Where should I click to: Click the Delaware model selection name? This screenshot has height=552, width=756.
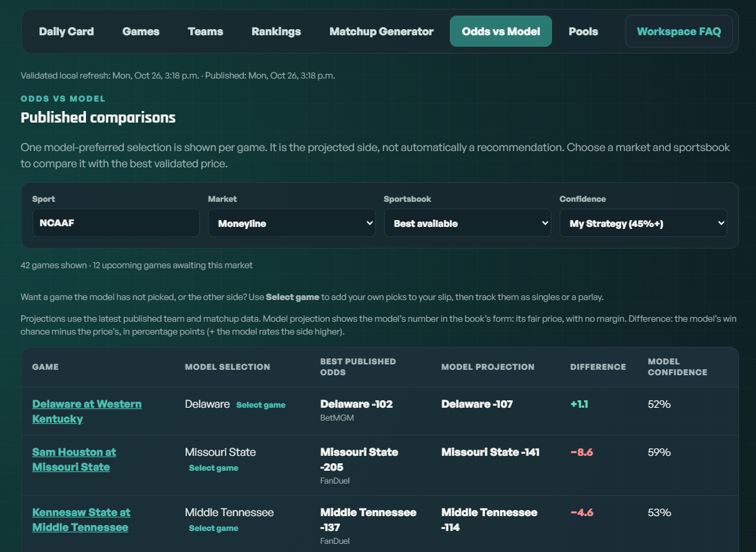(x=207, y=404)
